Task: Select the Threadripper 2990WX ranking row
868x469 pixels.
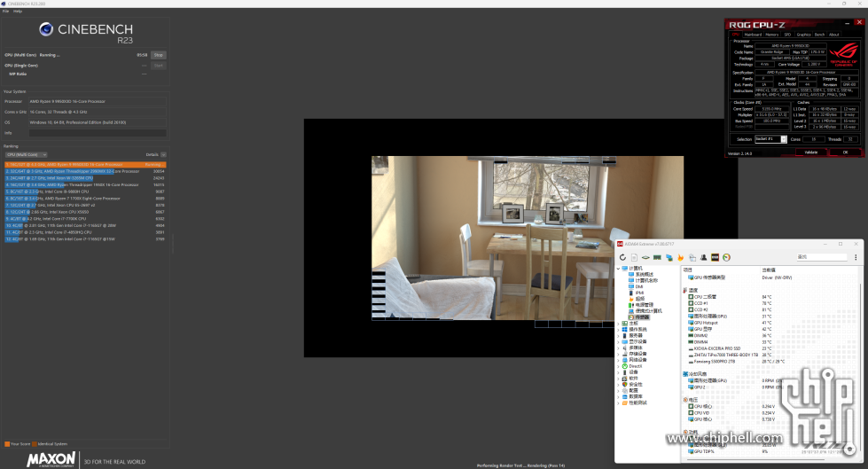Action: click(85, 171)
